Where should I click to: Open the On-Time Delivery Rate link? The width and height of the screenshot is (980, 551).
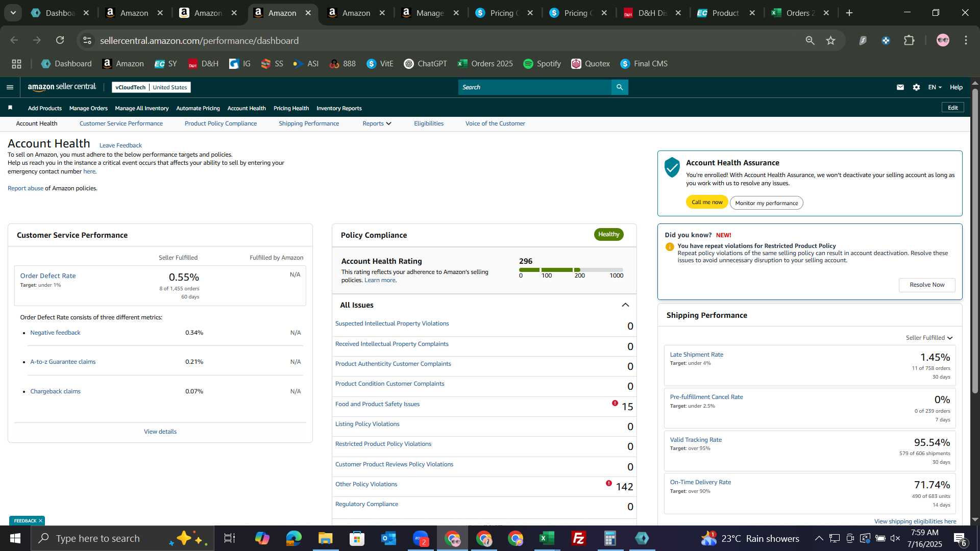pyautogui.click(x=700, y=482)
